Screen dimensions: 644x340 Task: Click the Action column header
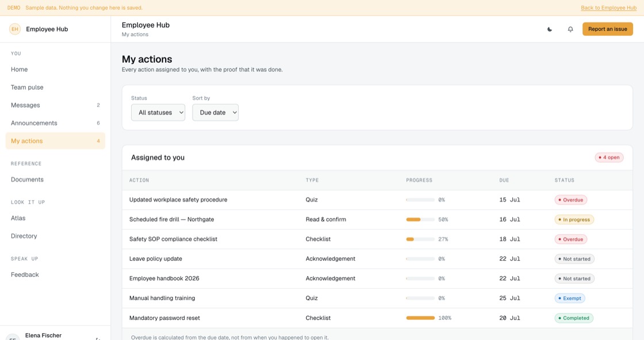coord(139,181)
